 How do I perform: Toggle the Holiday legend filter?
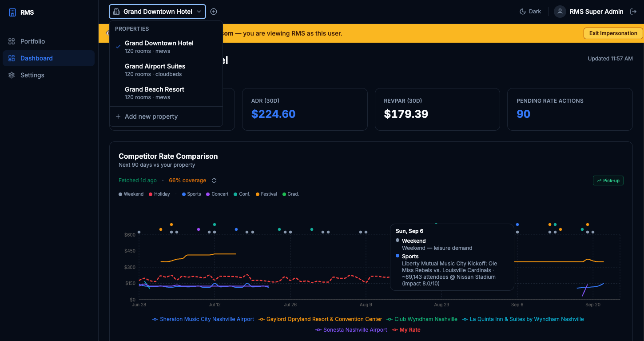pyautogui.click(x=159, y=194)
